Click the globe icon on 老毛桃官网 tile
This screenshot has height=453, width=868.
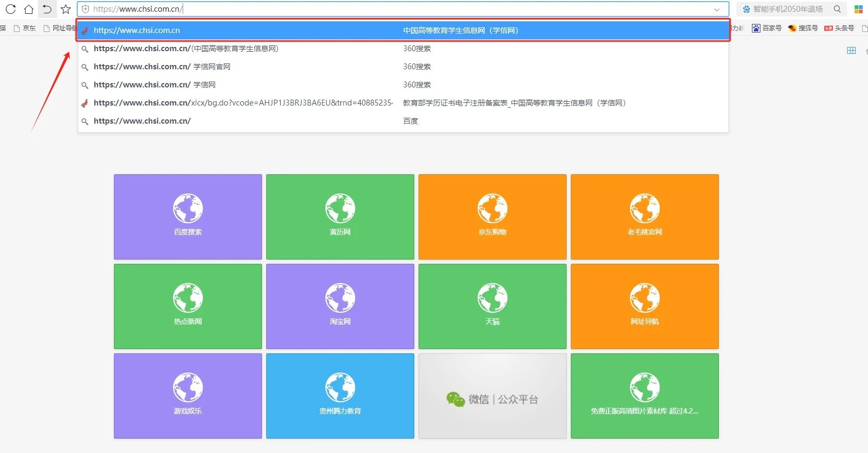(645, 208)
